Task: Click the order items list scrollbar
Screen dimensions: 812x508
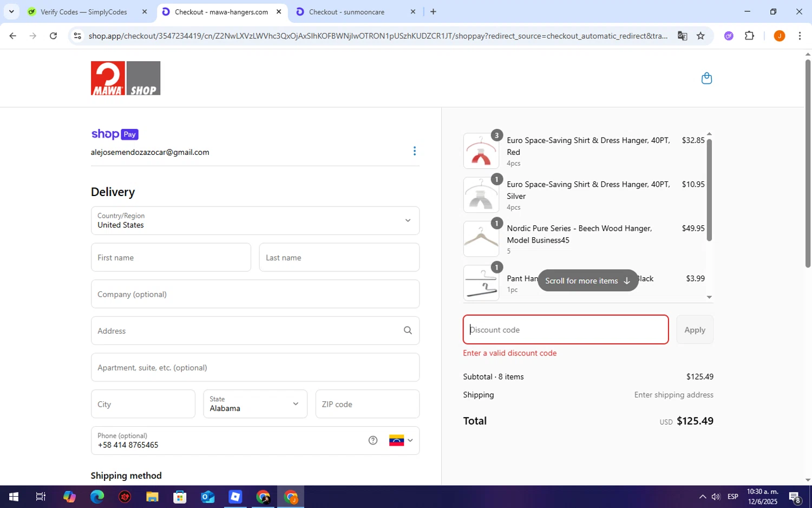Action: (x=709, y=190)
